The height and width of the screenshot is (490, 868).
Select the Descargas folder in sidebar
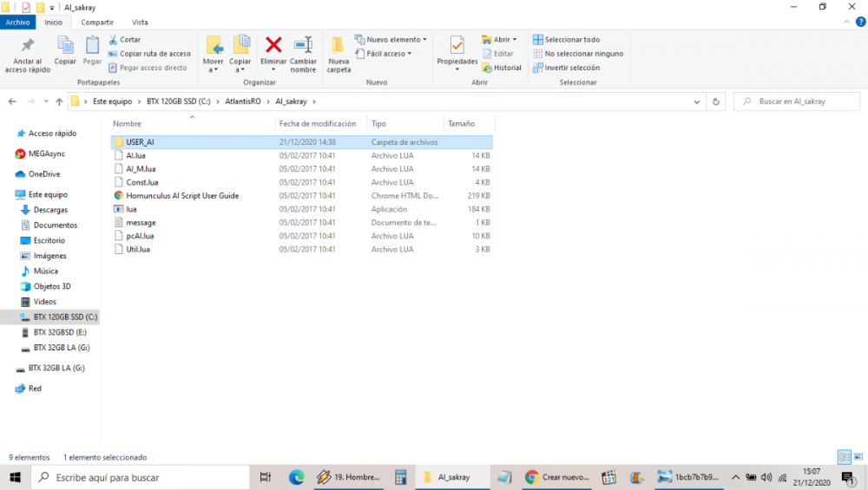(50, 210)
